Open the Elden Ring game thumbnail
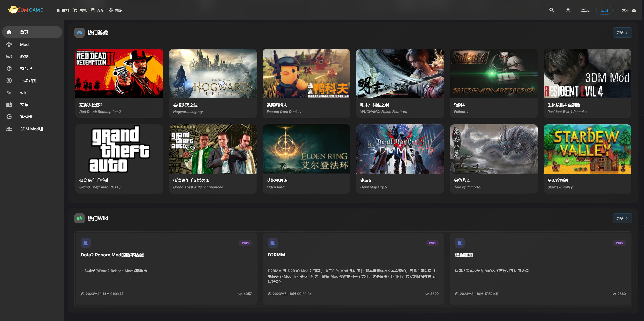Screen dimensions: 644x321 306,149
